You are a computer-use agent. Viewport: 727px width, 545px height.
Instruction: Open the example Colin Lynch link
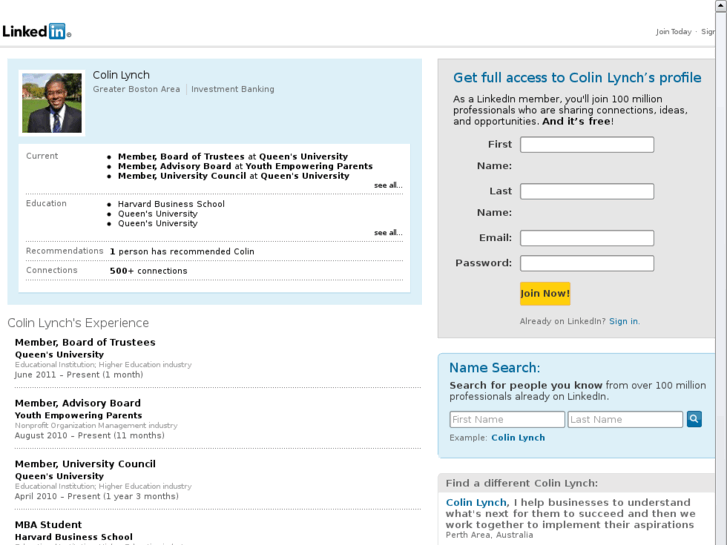pyautogui.click(x=518, y=438)
